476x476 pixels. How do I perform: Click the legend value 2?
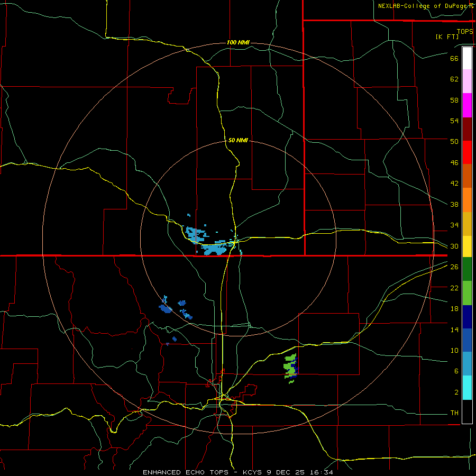coord(456,392)
